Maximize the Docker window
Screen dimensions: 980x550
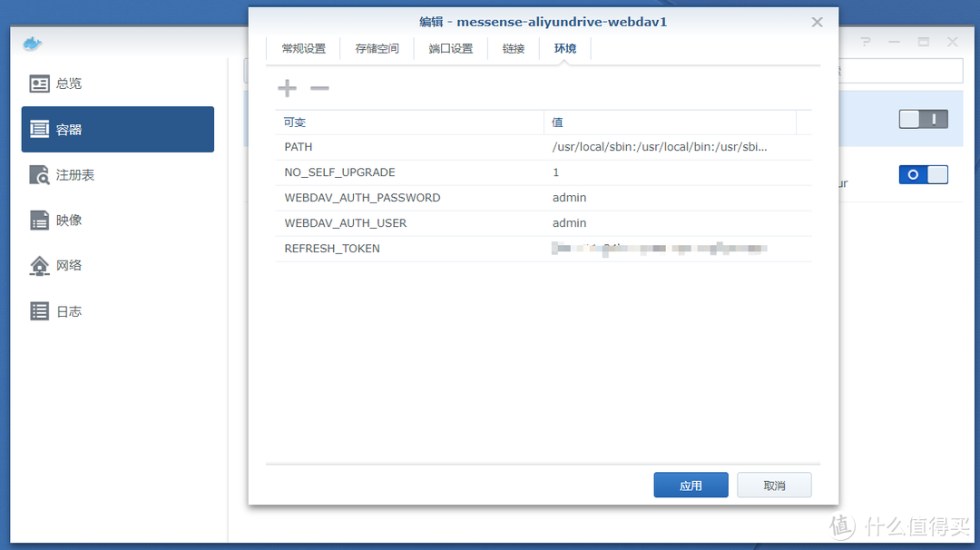coord(923,42)
